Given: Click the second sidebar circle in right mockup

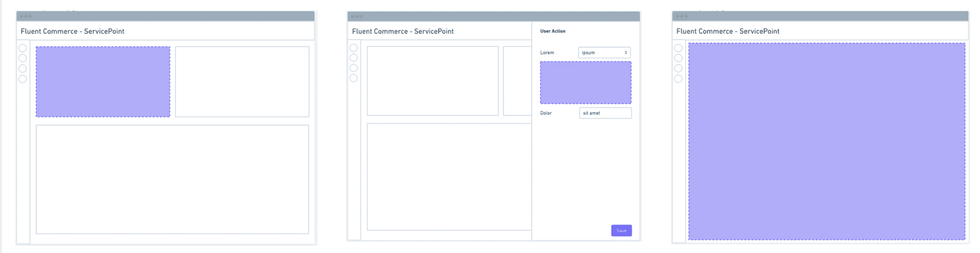Looking at the screenshot, I should click(x=678, y=58).
